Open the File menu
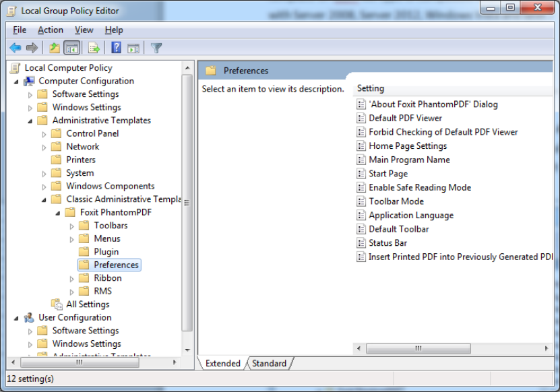The image size is (560, 392). tap(20, 30)
